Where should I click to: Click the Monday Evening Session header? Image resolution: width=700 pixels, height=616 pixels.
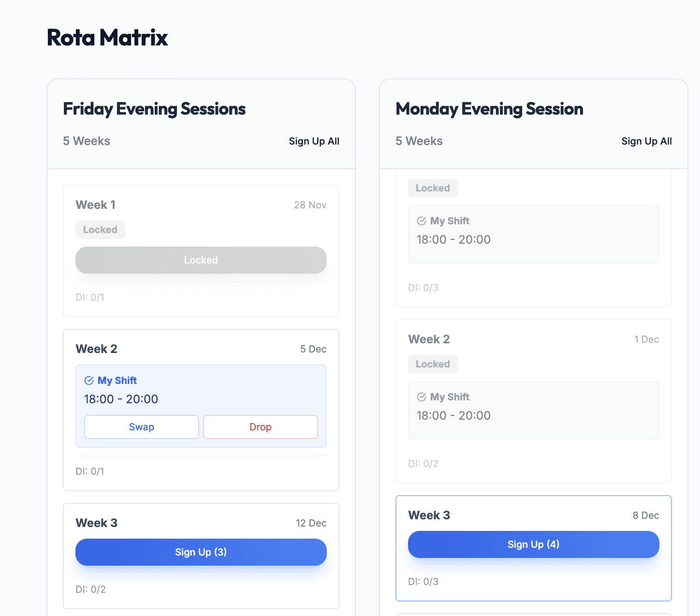tap(489, 109)
